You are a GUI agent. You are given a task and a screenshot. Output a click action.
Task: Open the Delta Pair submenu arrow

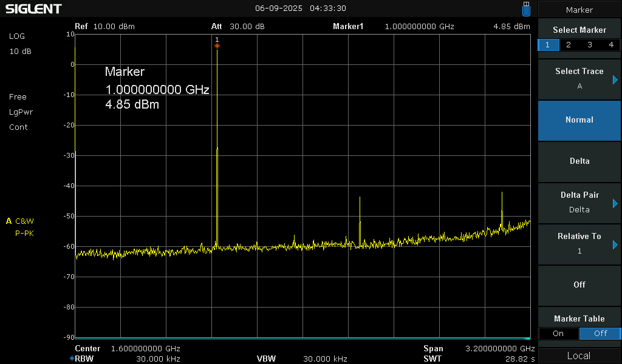tap(615, 203)
